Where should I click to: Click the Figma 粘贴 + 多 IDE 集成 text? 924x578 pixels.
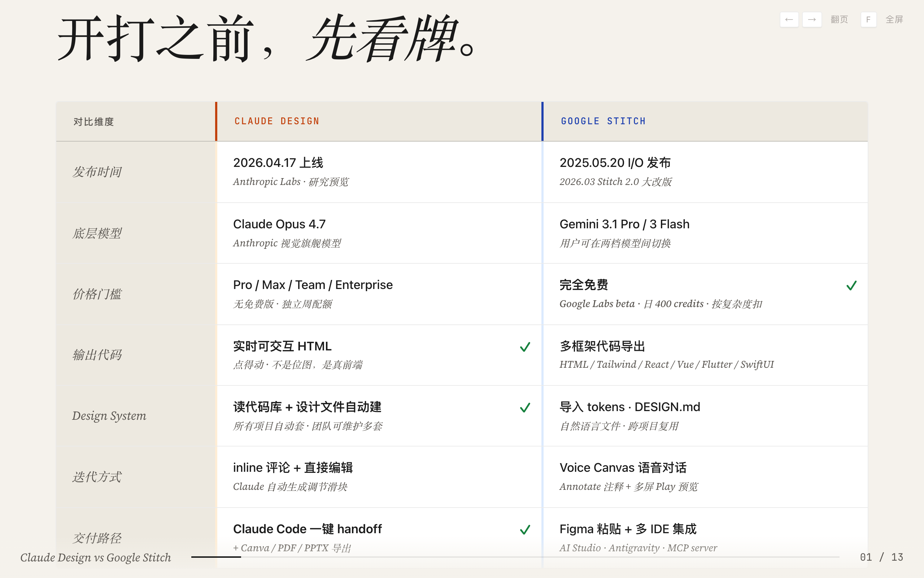pos(628,529)
